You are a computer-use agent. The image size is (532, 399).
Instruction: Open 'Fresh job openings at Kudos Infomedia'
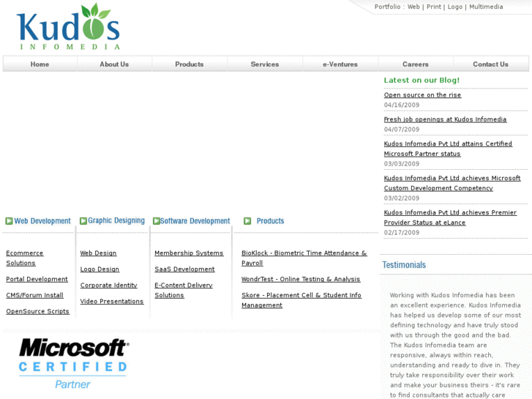point(445,119)
